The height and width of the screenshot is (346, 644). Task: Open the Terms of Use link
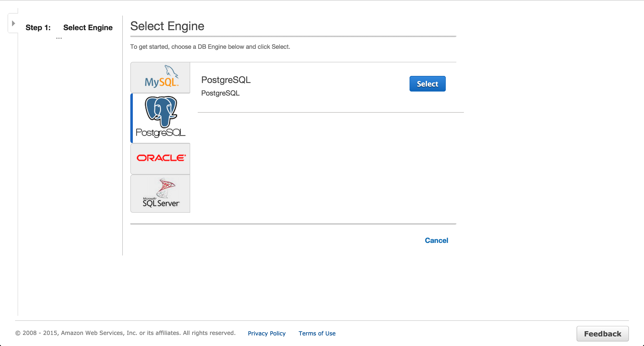click(x=317, y=333)
